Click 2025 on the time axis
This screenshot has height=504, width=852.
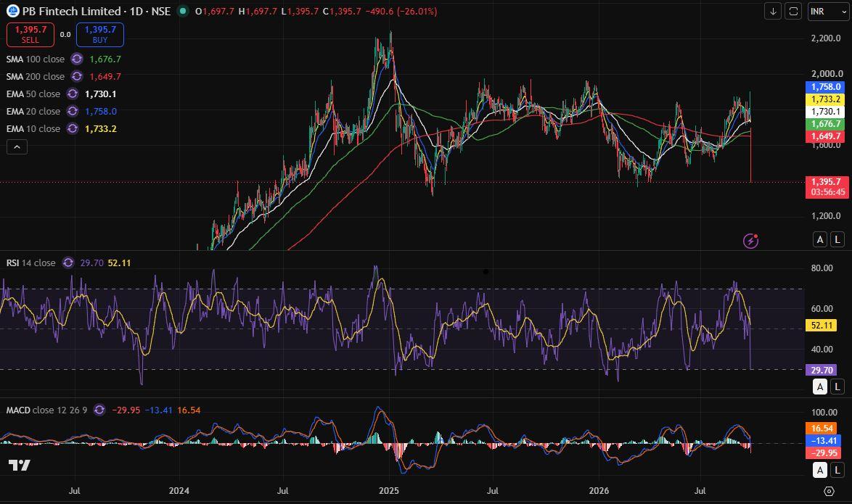click(388, 491)
